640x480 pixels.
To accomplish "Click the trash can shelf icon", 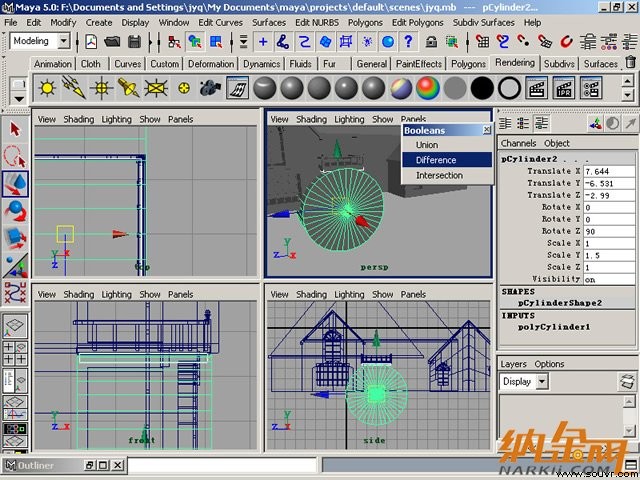I will [x=631, y=62].
